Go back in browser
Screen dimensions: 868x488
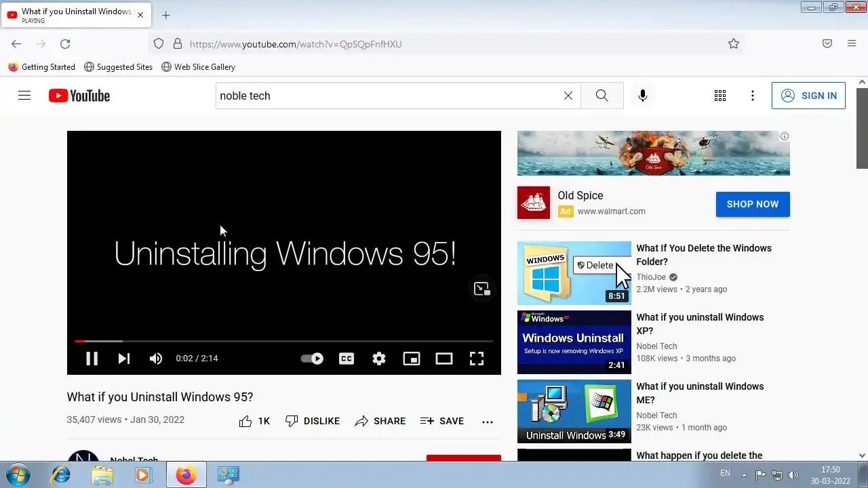[x=16, y=44]
